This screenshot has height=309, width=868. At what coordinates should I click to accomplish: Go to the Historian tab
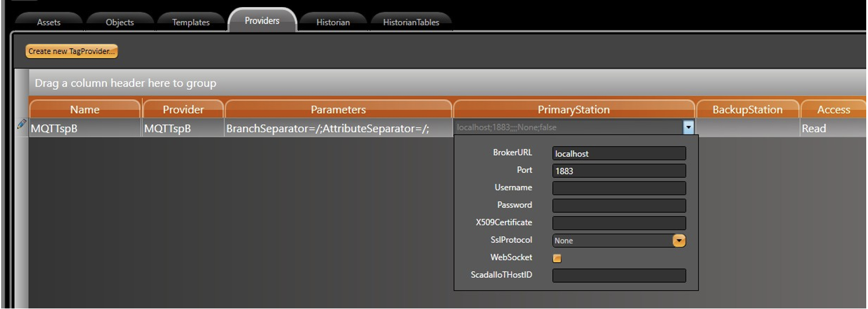click(333, 22)
